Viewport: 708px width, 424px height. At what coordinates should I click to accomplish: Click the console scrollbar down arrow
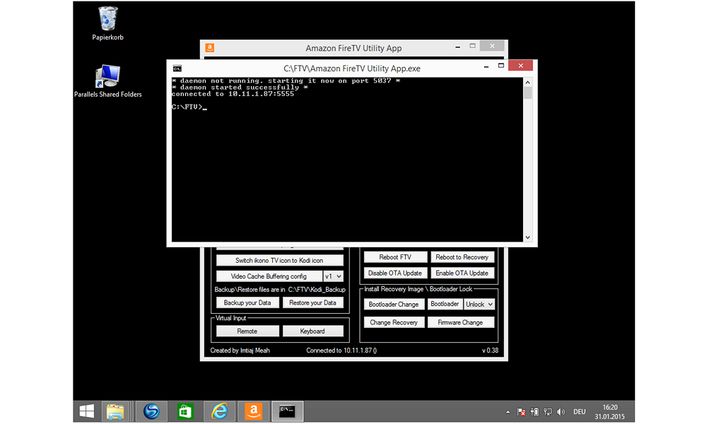tap(527, 238)
